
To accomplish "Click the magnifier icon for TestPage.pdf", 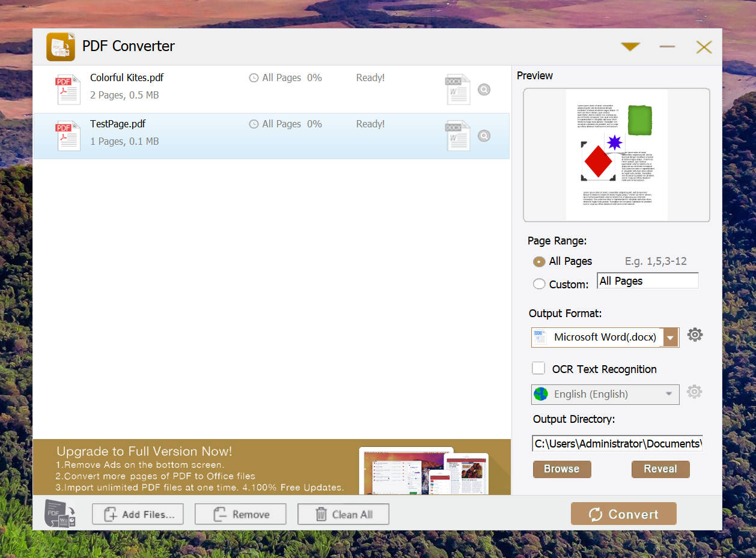I will (484, 136).
